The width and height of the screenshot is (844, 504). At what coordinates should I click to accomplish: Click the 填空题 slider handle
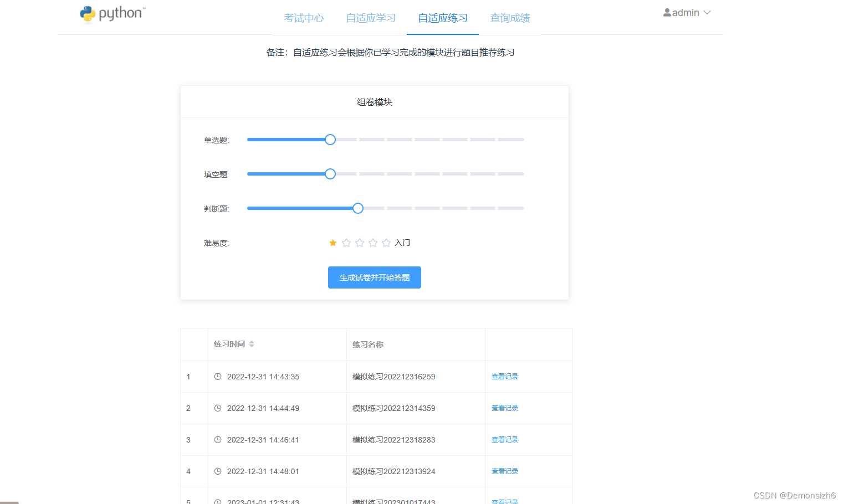click(x=330, y=174)
